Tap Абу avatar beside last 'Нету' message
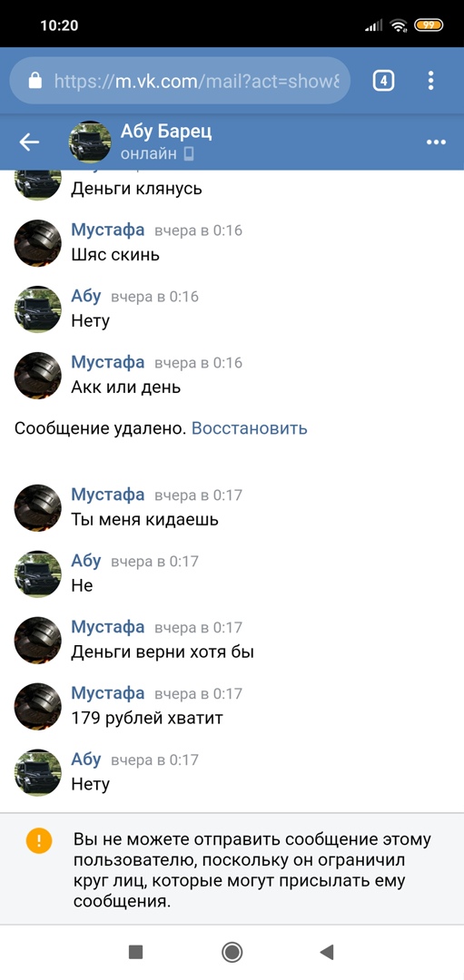 point(38,772)
